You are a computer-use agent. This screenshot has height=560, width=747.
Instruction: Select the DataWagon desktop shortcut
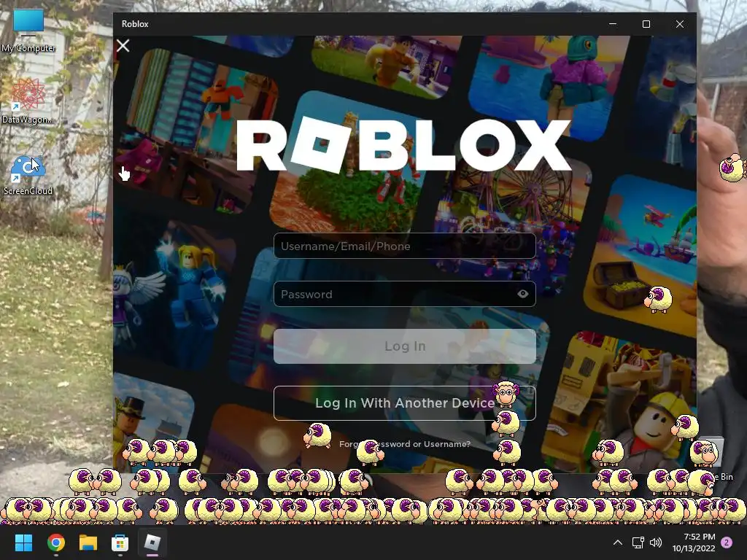point(28,101)
